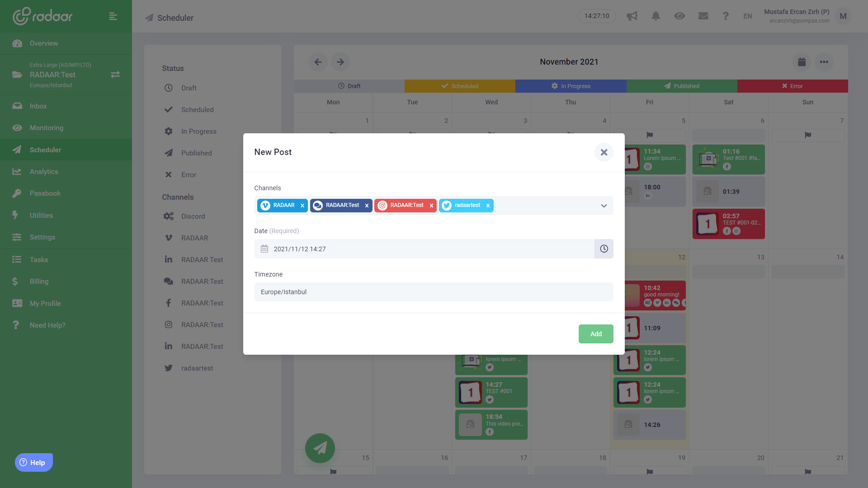This screenshot has width=868, height=488.
Task: Click the eye icon in top bar
Action: [679, 16]
